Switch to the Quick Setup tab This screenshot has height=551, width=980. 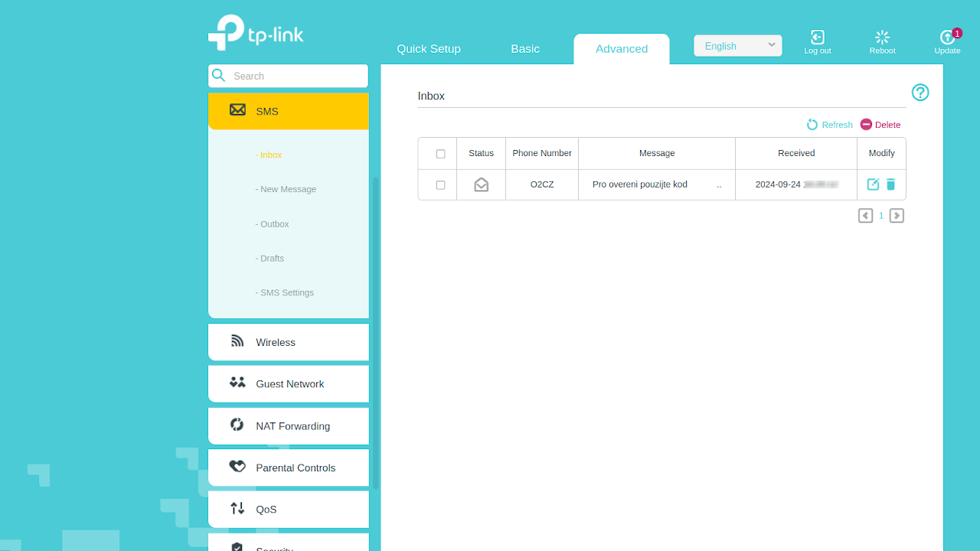click(429, 49)
